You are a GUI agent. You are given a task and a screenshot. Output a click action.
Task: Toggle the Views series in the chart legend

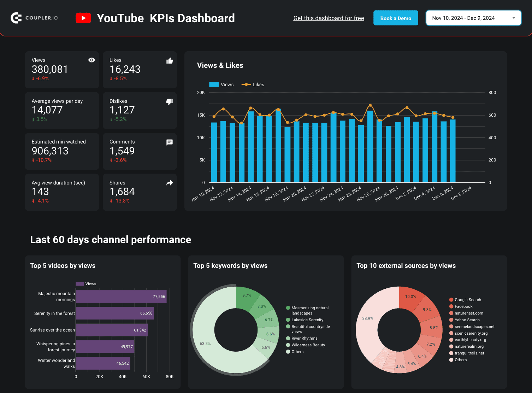(x=221, y=84)
